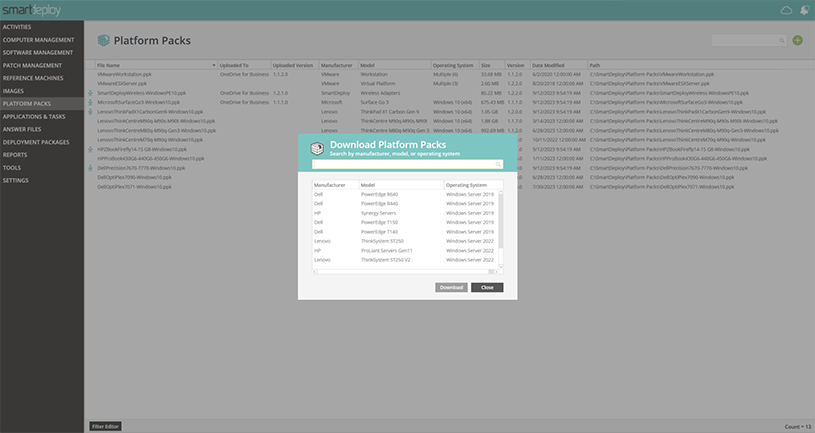Viewport: 815px width, 433px height.
Task: Select LenovoThinkCentreM70q-M90q-Windows10.ppk row
Action: tap(150, 140)
